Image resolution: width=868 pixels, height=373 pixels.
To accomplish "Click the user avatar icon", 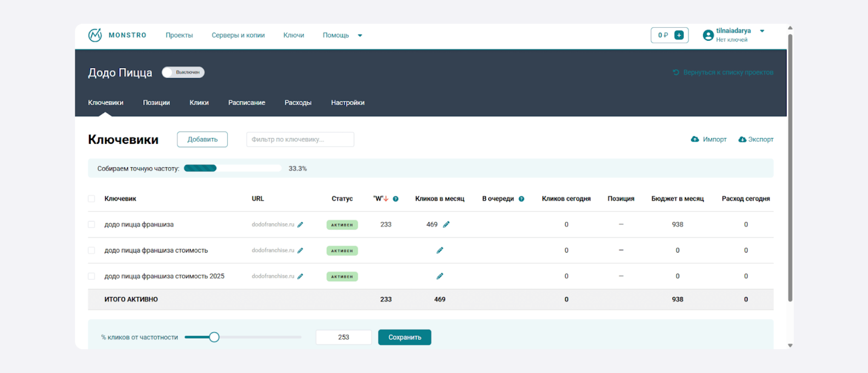I will pos(708,35).
